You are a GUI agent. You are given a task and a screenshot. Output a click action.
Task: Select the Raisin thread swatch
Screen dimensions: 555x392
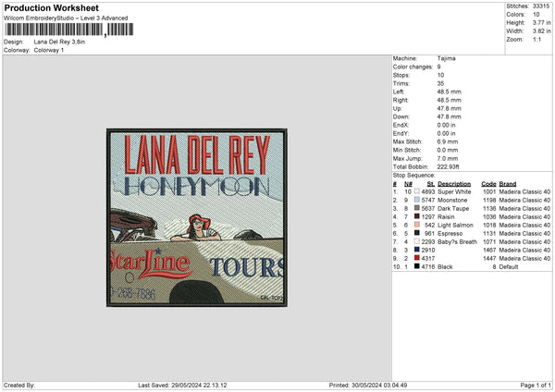417,216
